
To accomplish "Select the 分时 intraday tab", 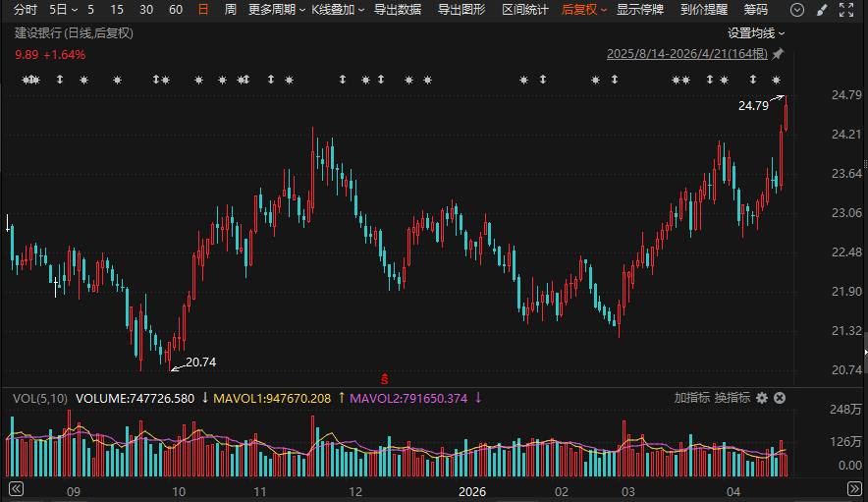I will click(x=26, y=10).
